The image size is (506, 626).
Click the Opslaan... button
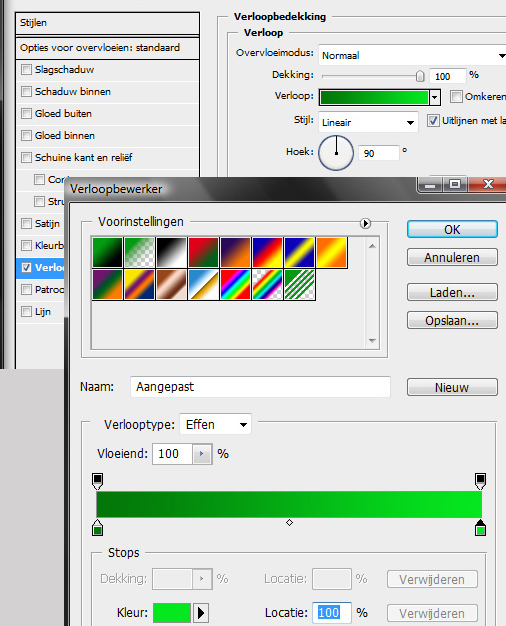pos(452,320)
